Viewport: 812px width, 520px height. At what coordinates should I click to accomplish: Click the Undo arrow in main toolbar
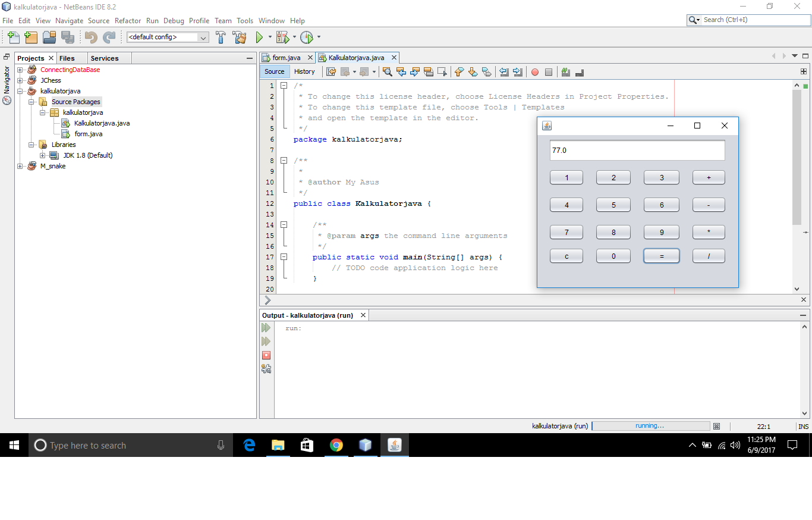(x=91, y=37)
